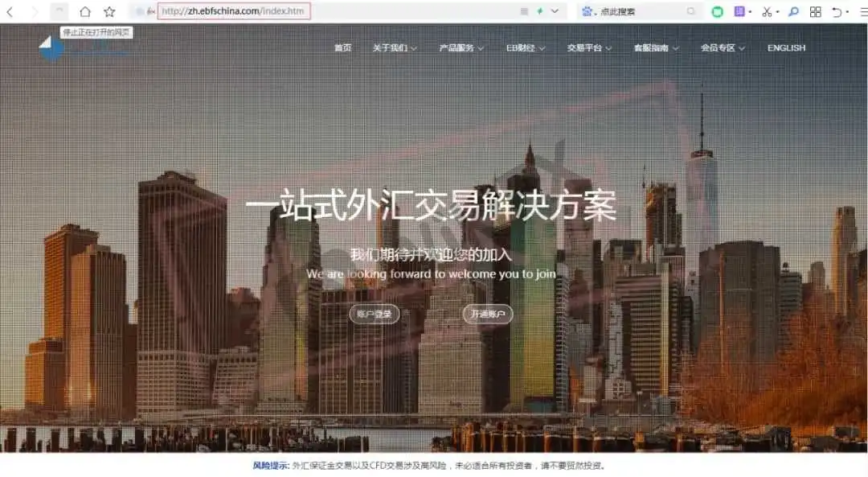Click the 开通账户 button
The image size is (868, 477).
[x=488, y=315]
